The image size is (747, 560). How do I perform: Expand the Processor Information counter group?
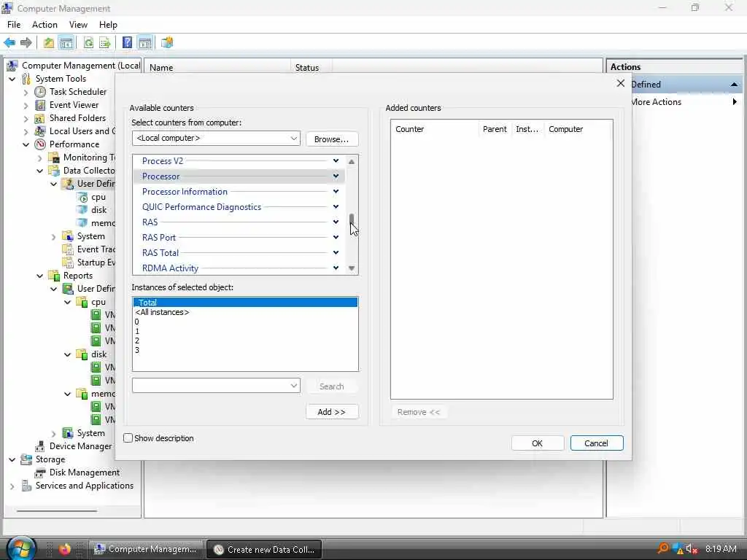click(336, 192)
